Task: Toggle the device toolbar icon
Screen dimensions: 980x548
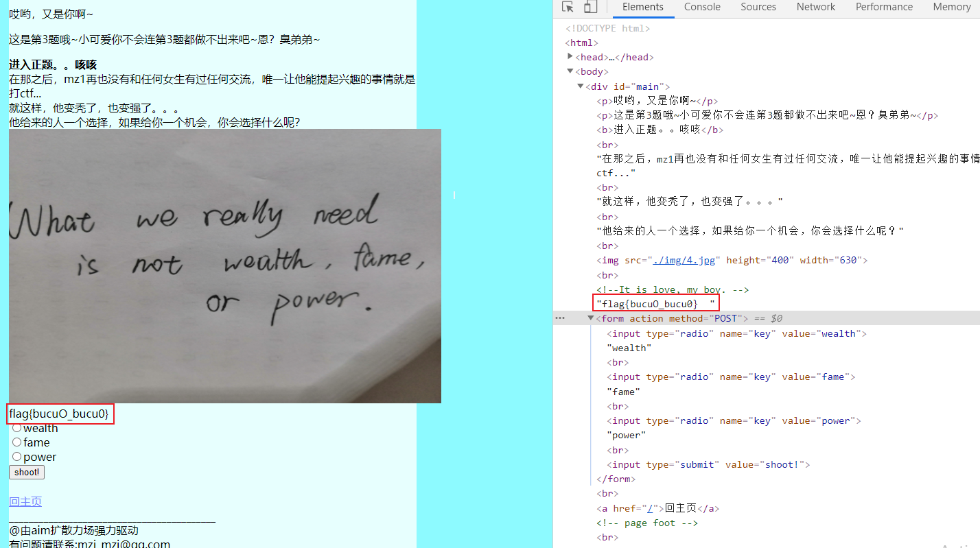Action: (x=590, y=7)
